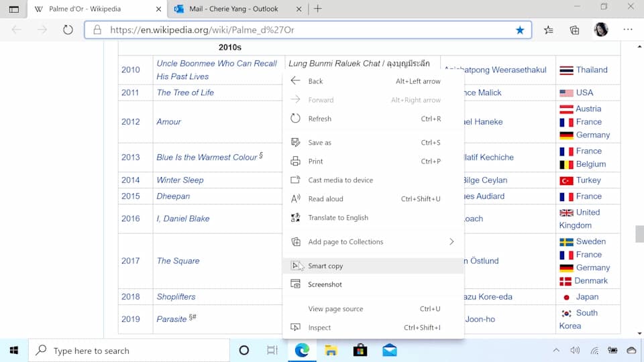Select Save as in context menu
Viewport: 644px width, 362px height.
tap(373, 142)
